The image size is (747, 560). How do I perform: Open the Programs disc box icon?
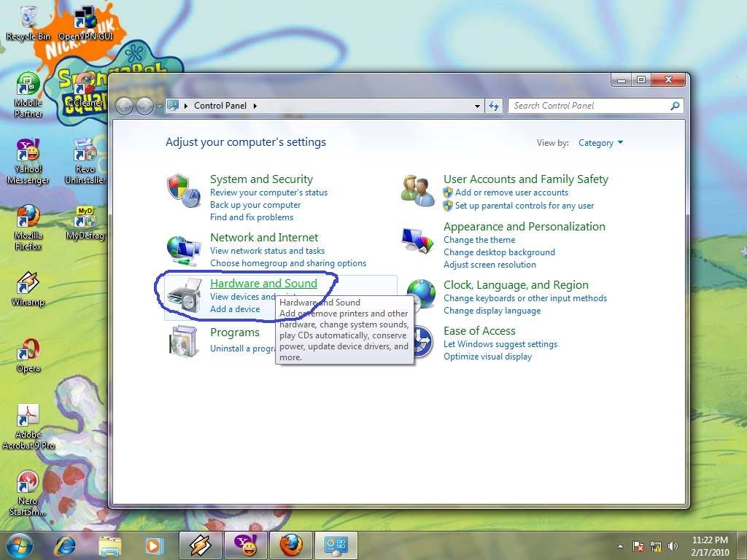[x=183, y=341]
